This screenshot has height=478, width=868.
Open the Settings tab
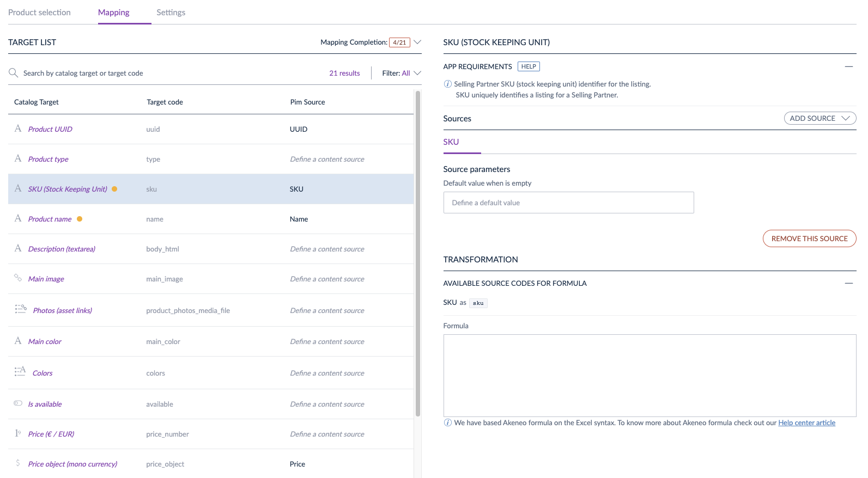click(171, 13)
